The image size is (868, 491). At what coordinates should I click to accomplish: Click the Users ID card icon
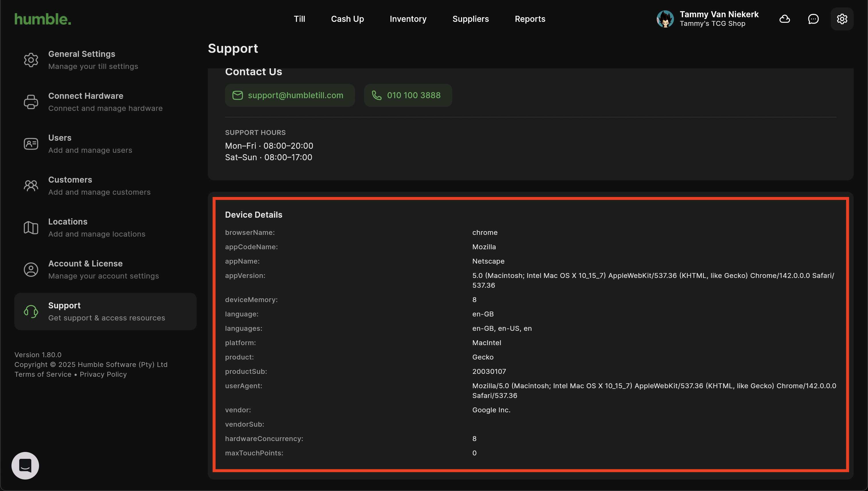pyautogui.click(x=31, y=144)
